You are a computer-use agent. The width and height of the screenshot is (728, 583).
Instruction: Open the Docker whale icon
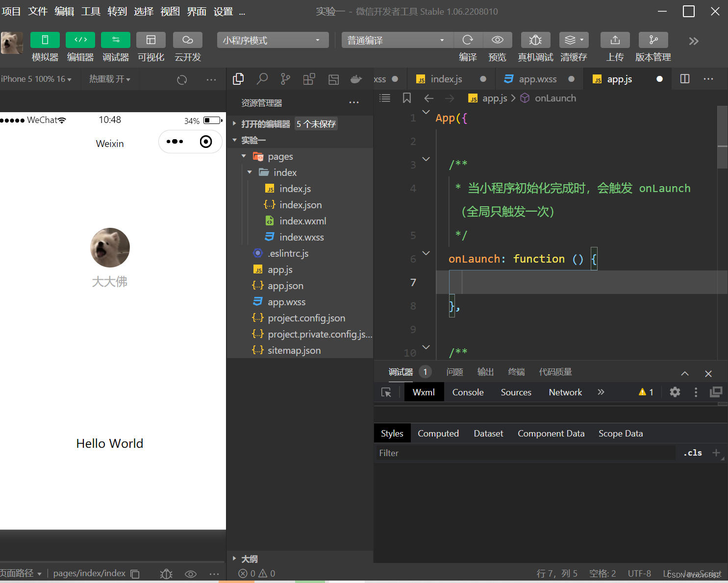coord(356,79)
